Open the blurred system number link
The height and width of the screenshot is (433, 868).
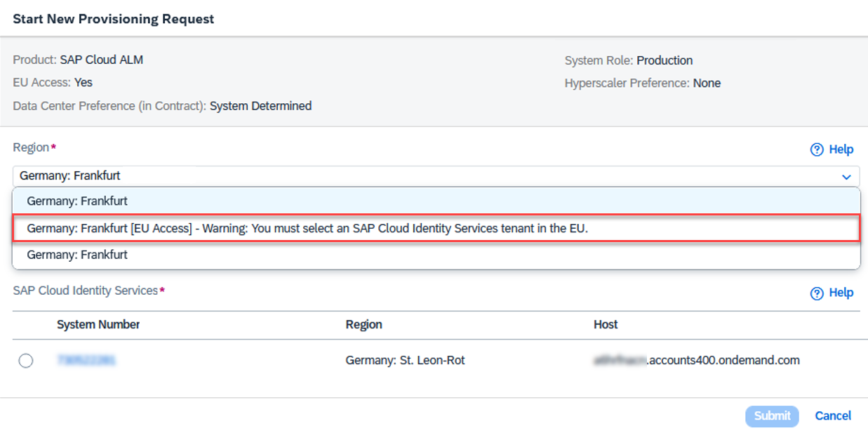[x=86, y=360]
